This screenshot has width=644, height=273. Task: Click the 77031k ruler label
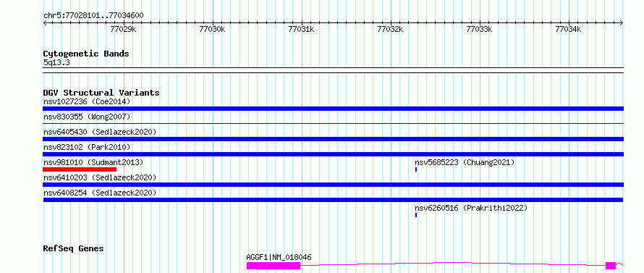tap(302, 29)
